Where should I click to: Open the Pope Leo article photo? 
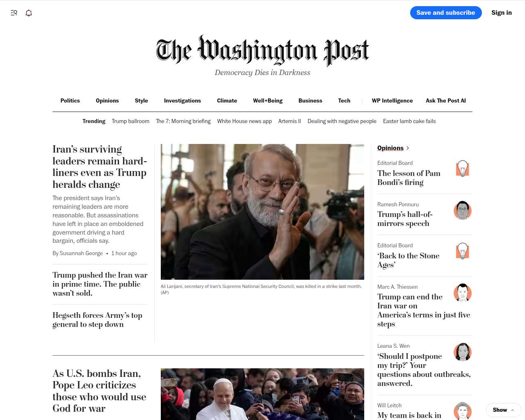point(262,394)
